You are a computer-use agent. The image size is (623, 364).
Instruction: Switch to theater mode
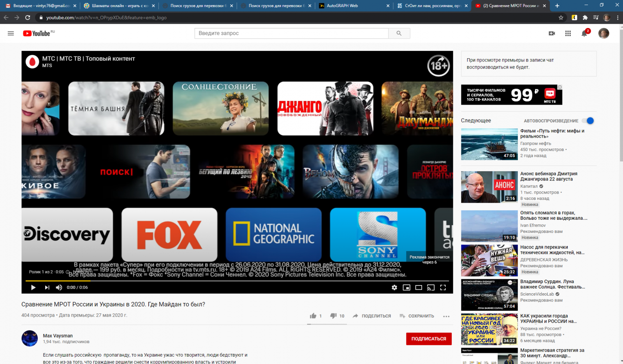pos(419,287)
